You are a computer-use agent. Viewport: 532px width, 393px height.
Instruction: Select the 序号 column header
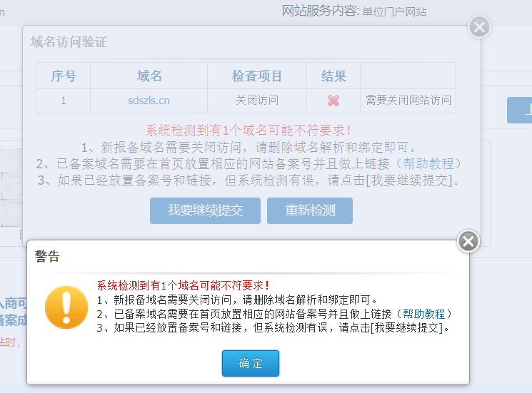pyautogui.click(x=63, y=76)
